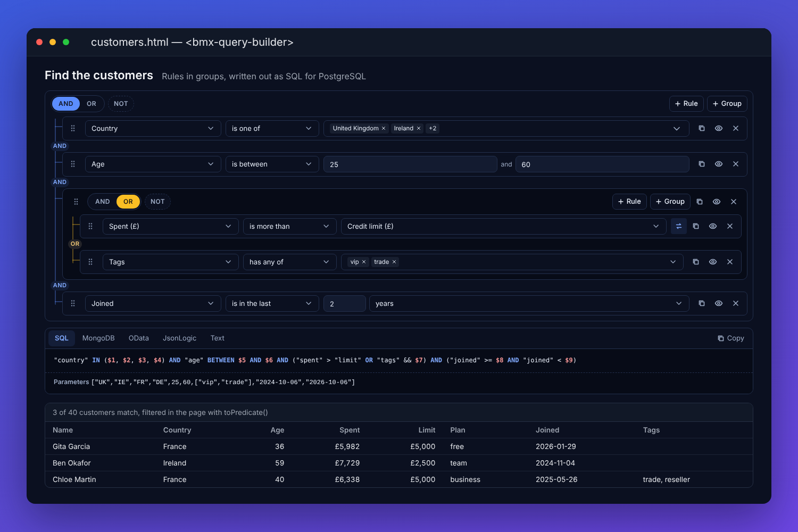The image size is (798, 532).
Task: Click the drag handle of Age rule
Action: click(73, 164)
